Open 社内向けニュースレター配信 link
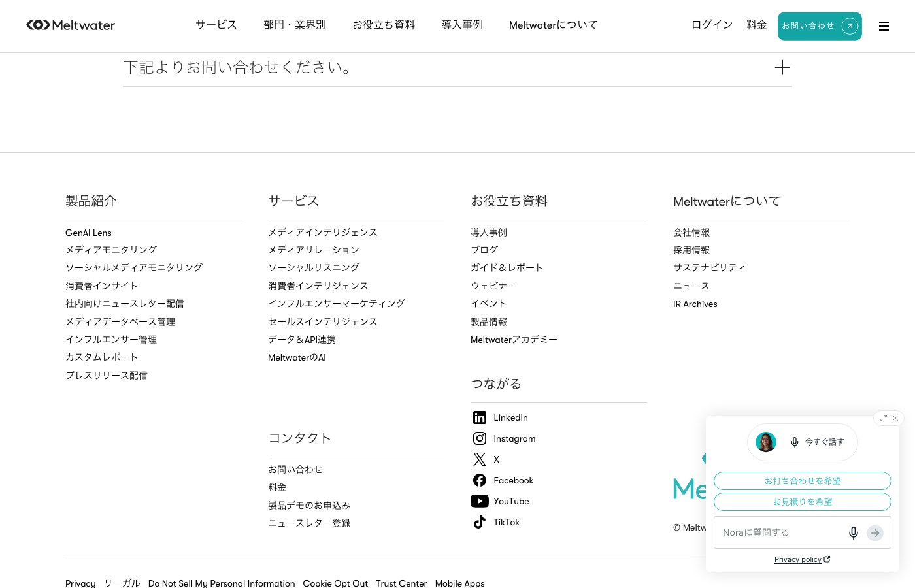This screenshot has width=915, height=588. (x=125, y=304)
